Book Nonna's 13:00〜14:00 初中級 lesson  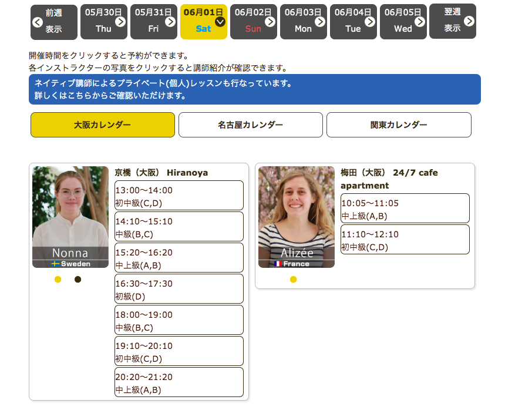pyautogui.click(x=179, y=196)
